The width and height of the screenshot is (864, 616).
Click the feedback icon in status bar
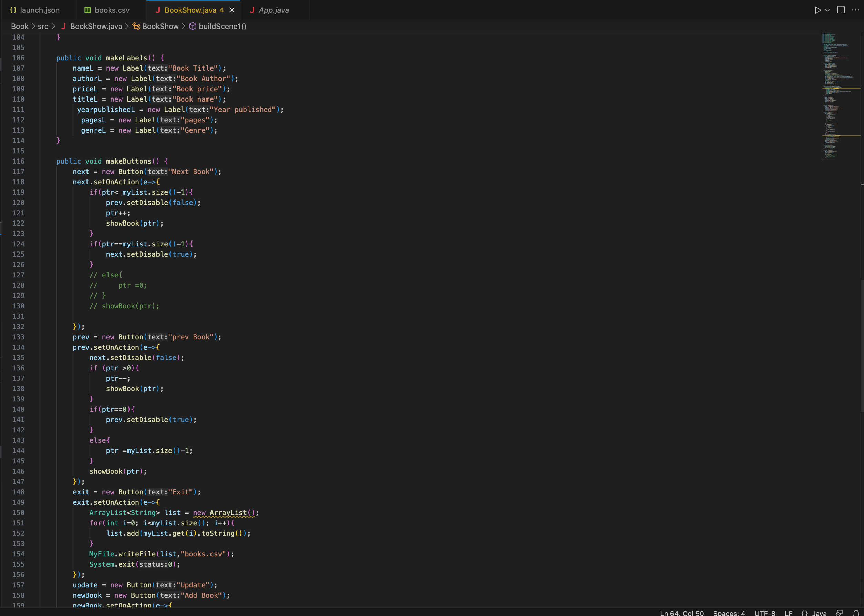(x=839, y=613)
